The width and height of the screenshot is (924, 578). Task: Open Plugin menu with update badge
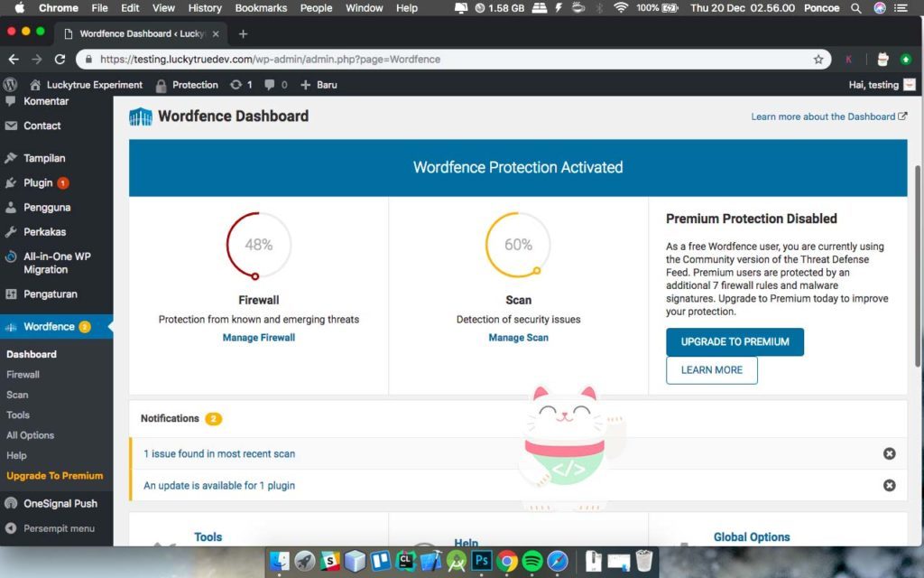pyautogui.click(x=38, y=182)
